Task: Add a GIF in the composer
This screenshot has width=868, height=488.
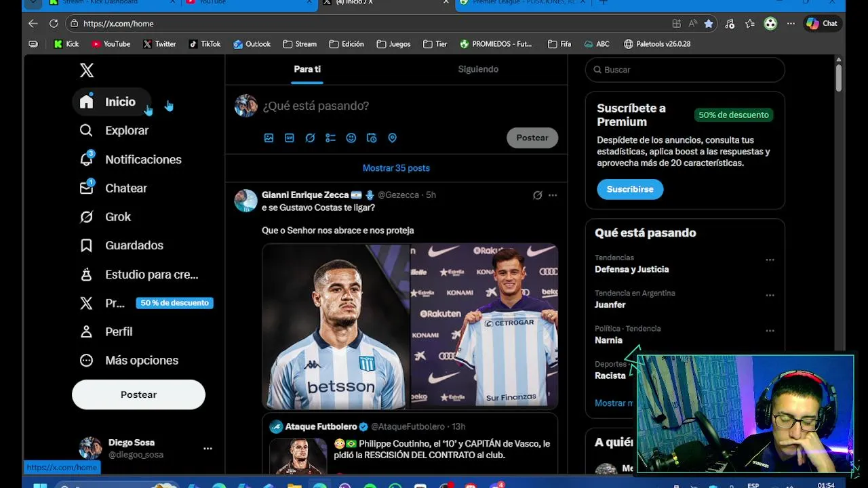Action: [x=290, y=138]
